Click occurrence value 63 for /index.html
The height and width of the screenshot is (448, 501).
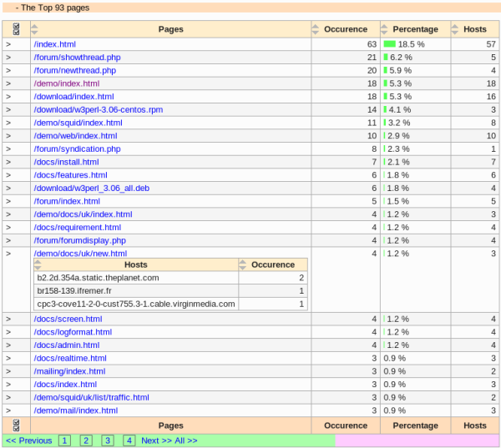pos(372,44)
